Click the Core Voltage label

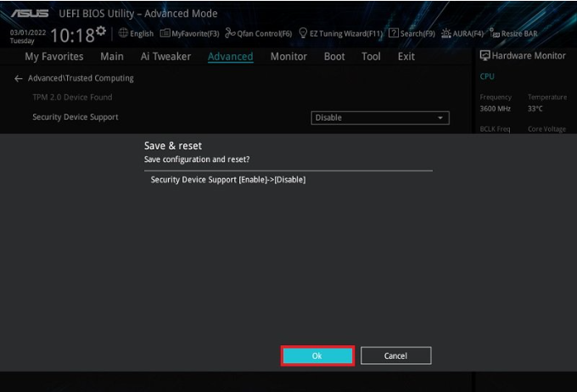pos(546,129)
